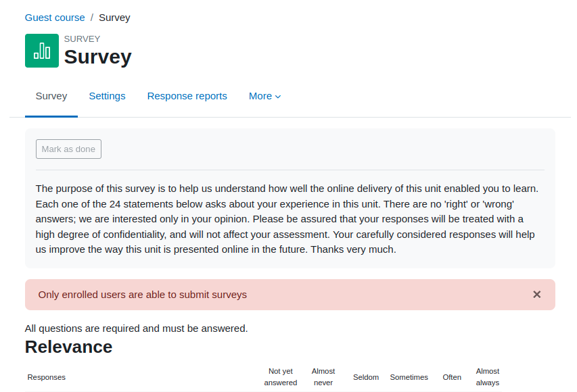Click the Often column header
Screen dimensions: 577x392
(452, 377)
